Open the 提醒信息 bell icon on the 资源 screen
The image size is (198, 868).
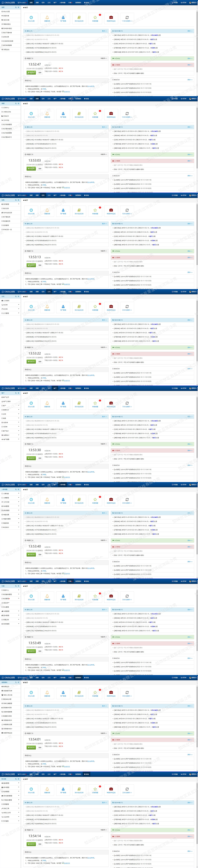(47, 114)
